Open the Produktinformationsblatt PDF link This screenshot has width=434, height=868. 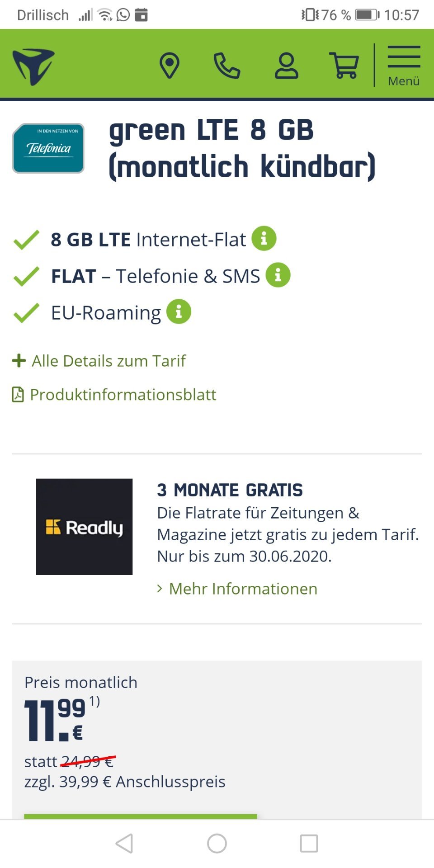coord(114,395)
